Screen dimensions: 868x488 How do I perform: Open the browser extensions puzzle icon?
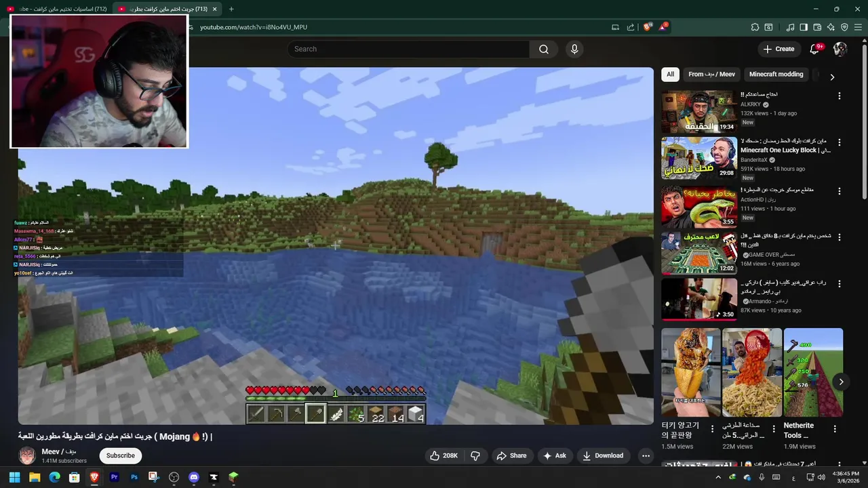(x=755, y=27)
